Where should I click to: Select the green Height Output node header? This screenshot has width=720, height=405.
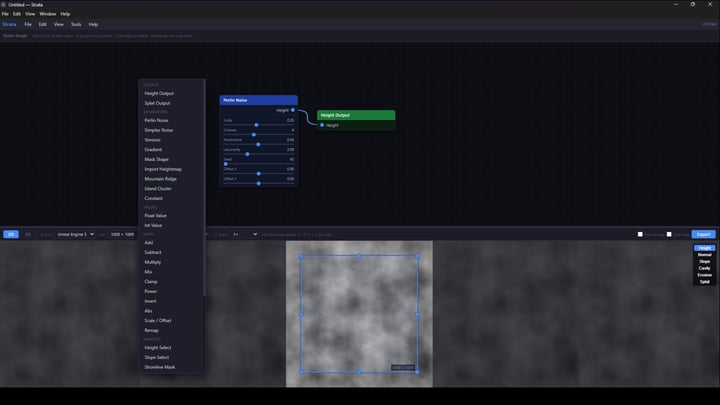click(356, 115)
